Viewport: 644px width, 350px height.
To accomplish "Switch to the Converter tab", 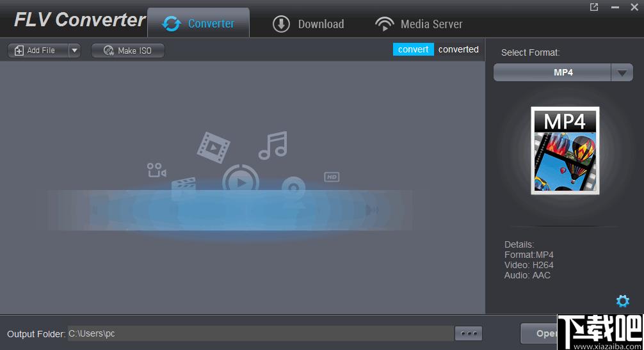I will pos(198,23).
